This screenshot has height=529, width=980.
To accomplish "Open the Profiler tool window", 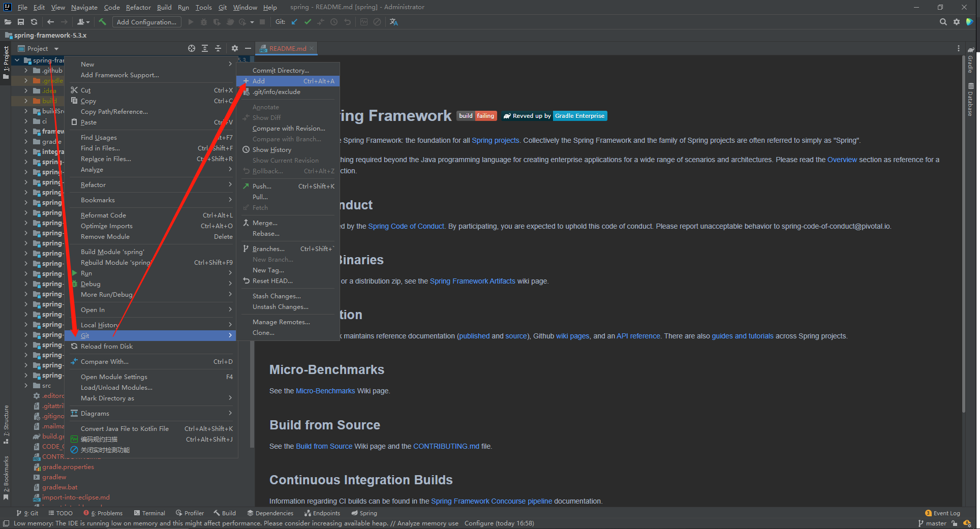I will click(190, 513).
